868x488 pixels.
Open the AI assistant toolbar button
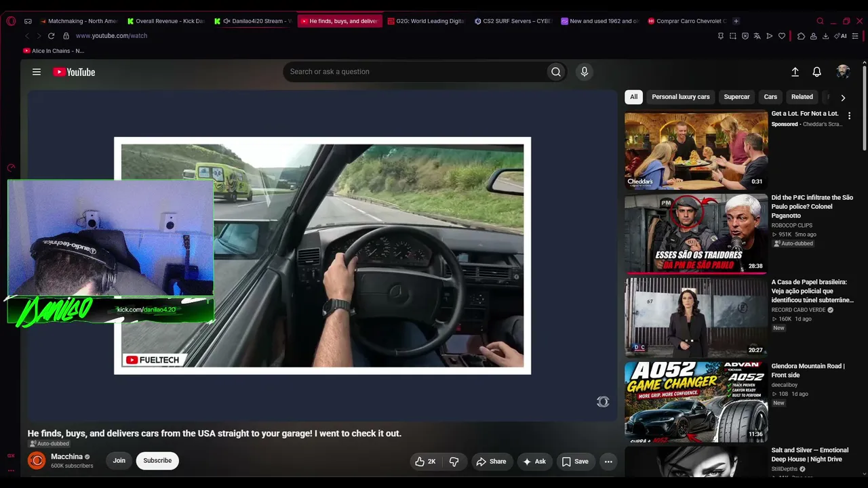(840, 36)
